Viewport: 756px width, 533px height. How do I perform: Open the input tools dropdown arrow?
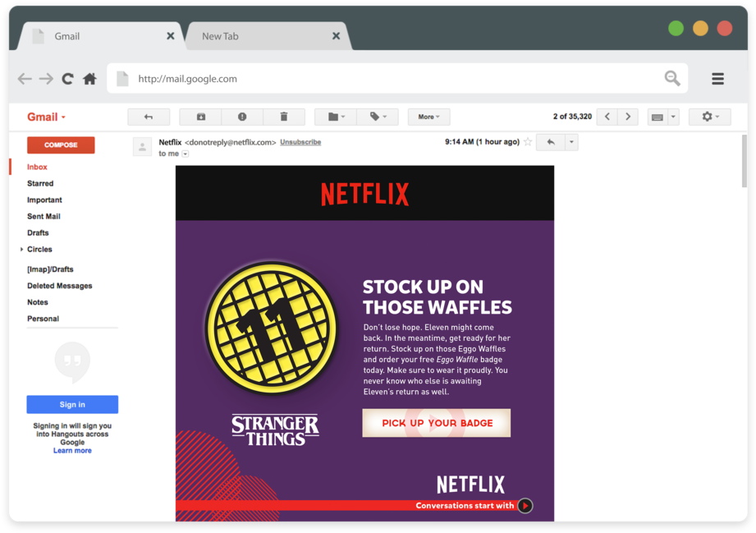tap(673, 117)
